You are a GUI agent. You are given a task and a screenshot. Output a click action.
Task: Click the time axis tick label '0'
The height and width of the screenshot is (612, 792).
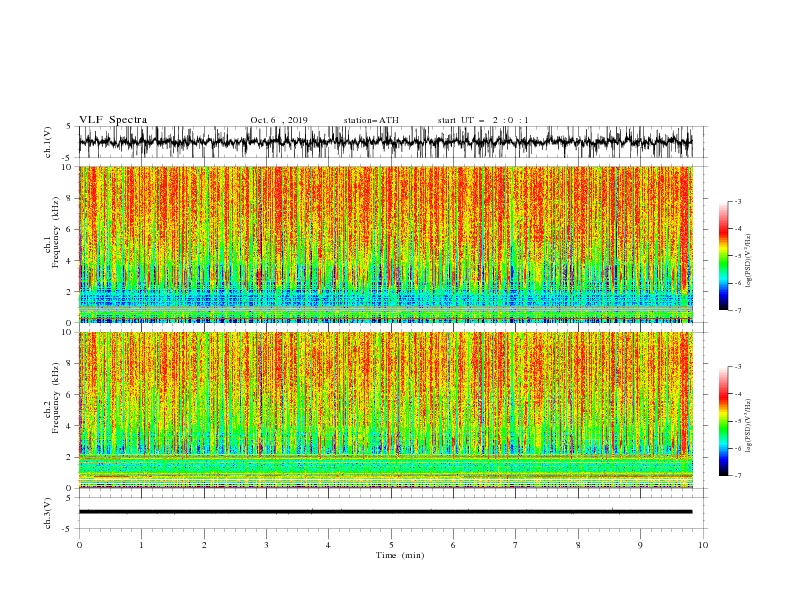(x=79, y=545)
